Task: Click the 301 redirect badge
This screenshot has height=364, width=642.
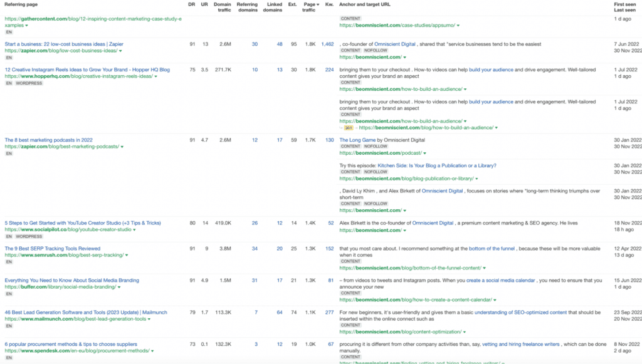Action: pyautogui.click(x=349, y=128)
